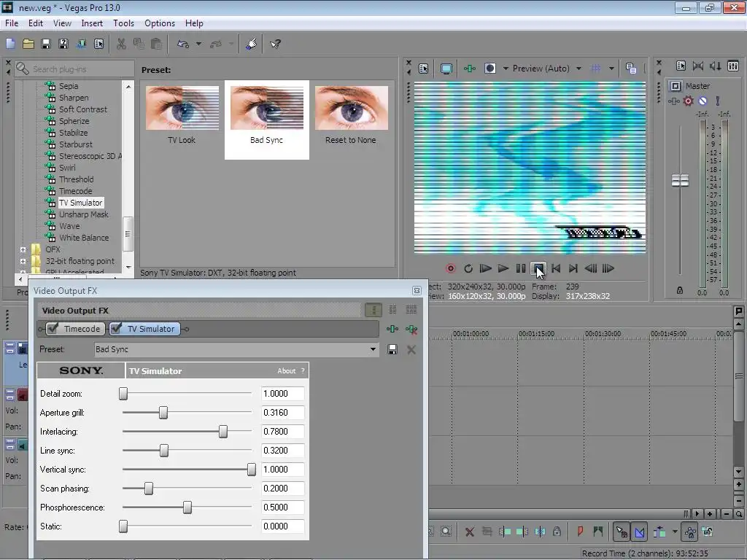Open the Help menu
Screen dimensions: 747x560
click(194, 23)
